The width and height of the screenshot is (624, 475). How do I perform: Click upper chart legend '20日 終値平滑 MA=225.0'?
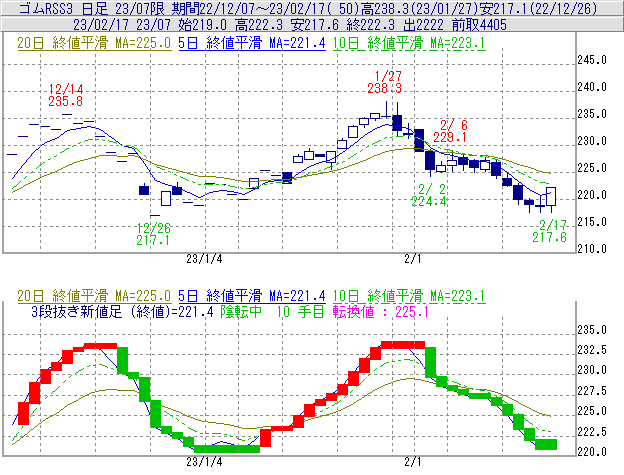click(94, 43)
